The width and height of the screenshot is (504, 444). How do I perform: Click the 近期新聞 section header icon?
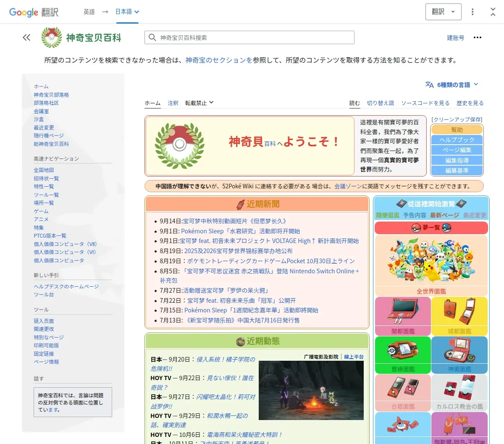(x=240, y=204)
